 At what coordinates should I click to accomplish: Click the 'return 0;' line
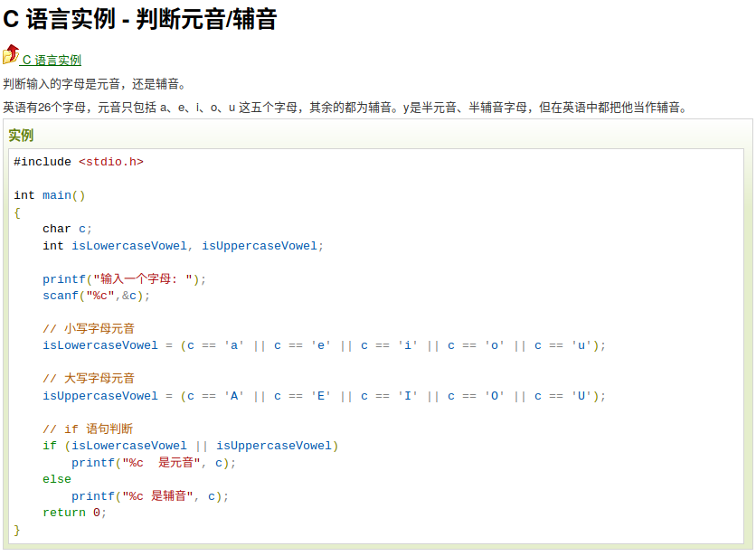pos(74,513)
